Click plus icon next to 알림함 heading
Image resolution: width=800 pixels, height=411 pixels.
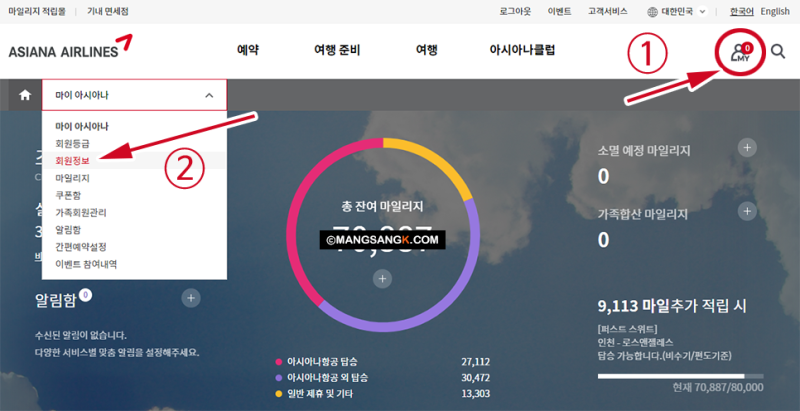click(x=191, y=298)
